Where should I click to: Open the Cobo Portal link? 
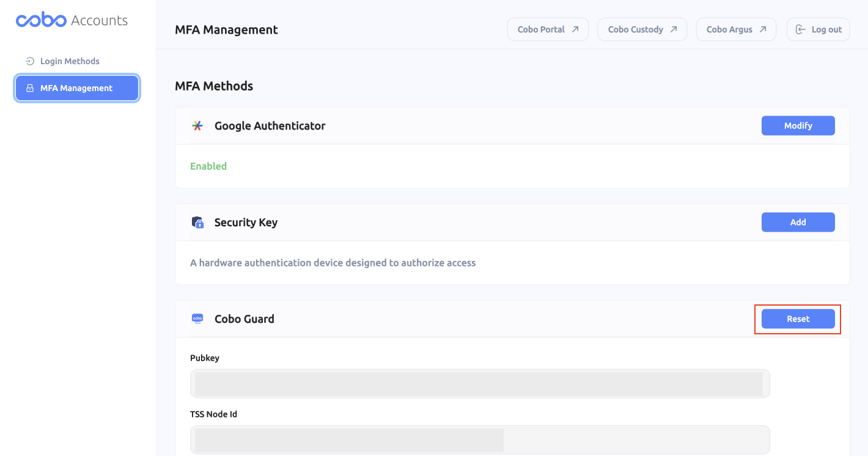pyautogui.click(x=548, y=29)
